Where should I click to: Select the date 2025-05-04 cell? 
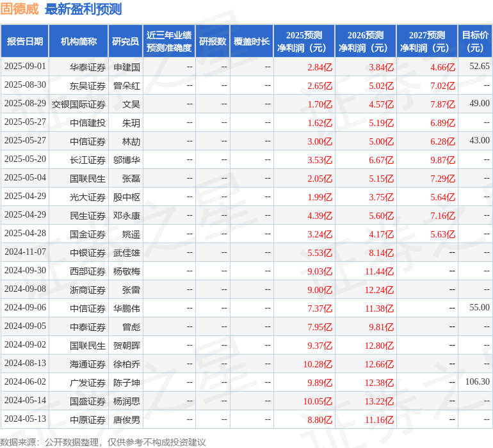tap(25, 178)
